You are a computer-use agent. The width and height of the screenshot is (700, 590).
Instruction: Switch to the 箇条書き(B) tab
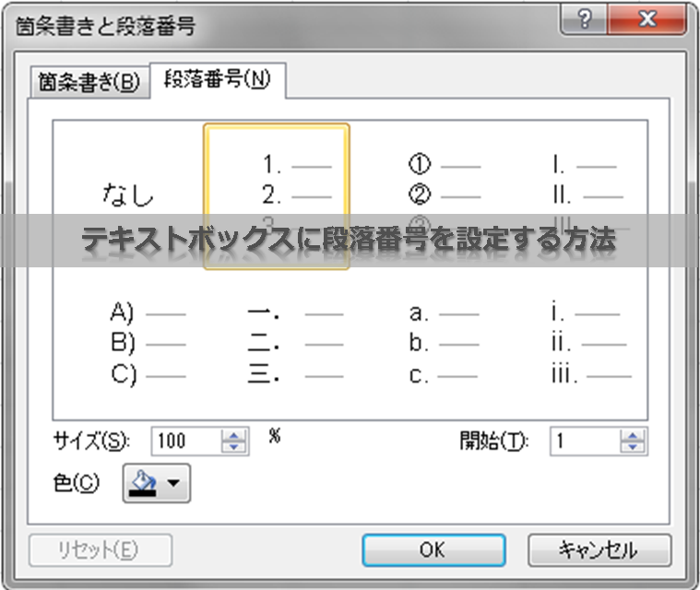(x=89, y=82)
